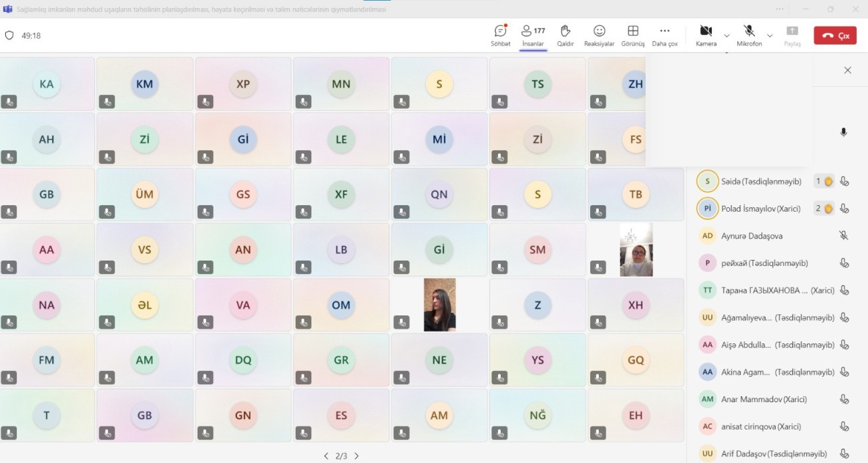Toggle Aynurə Dadaşova's muted microphone icon
The width and height of the screenshot is (868, 463).
click(x=844, y=236)
